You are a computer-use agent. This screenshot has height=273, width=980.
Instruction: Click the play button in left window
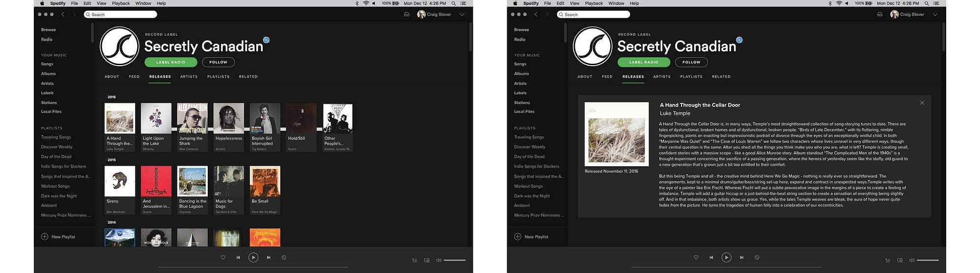253,257
